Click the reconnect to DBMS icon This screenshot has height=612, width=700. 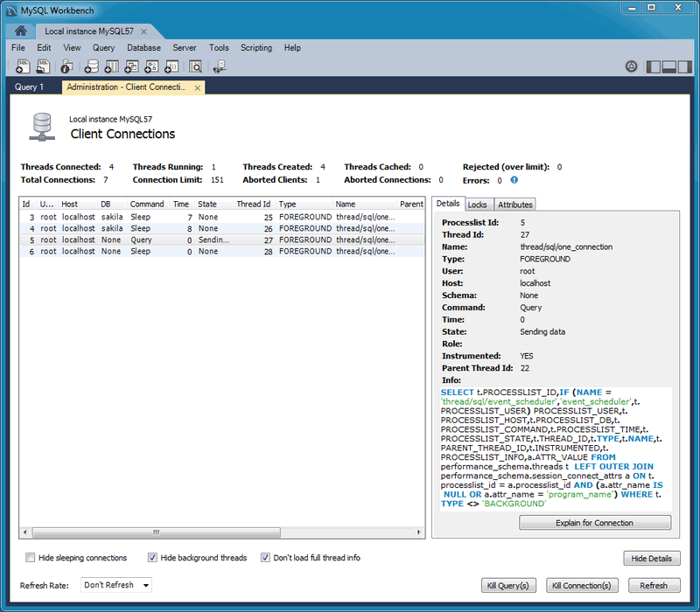tap(219, 66)
